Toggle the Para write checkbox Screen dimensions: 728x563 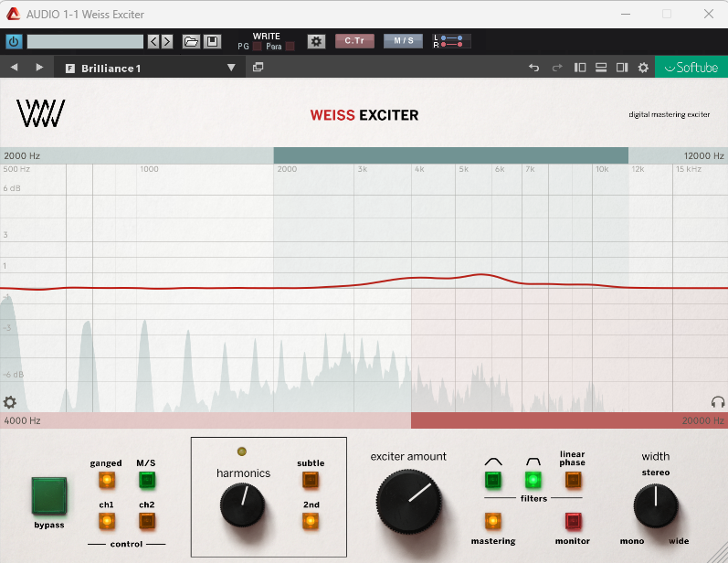pos(290,47)
